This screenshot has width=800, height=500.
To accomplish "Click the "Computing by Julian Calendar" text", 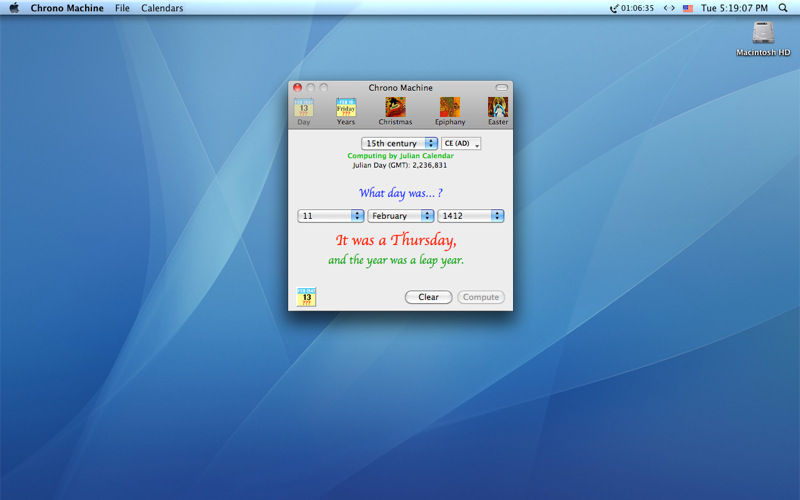I will click(401, 156).
